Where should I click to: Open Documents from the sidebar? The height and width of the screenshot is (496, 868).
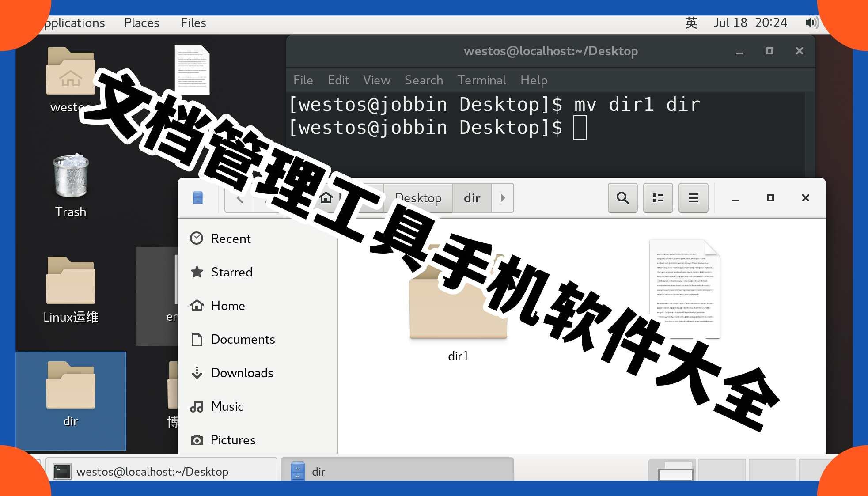point(243,339)
